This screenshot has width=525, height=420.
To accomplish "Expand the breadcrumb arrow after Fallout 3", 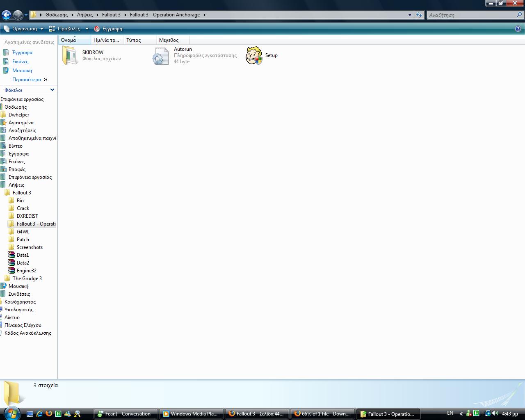I will pos(126,15).
